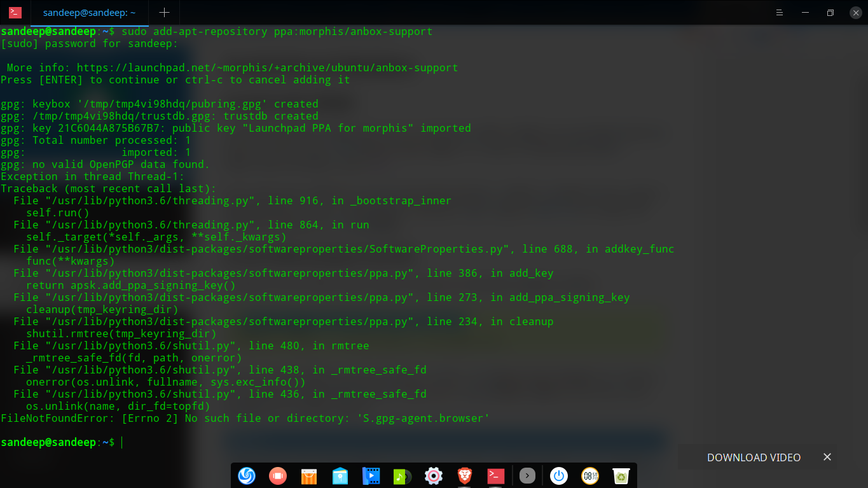Viewport: 868px width, 488px height.
Task: Open the Deepin Launcher from the dock
Action: (x=246, y=476)
